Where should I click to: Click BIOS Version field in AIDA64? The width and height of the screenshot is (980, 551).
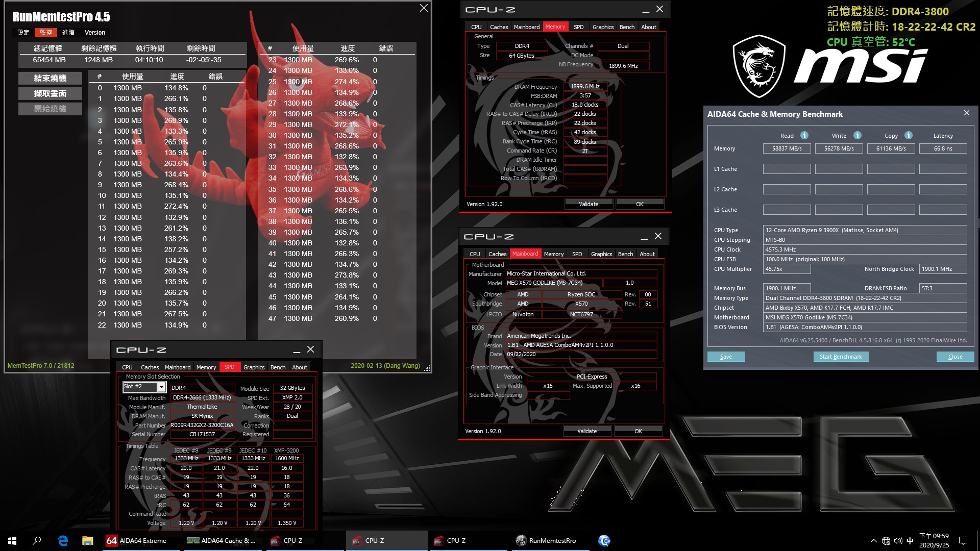coord(865,327)
